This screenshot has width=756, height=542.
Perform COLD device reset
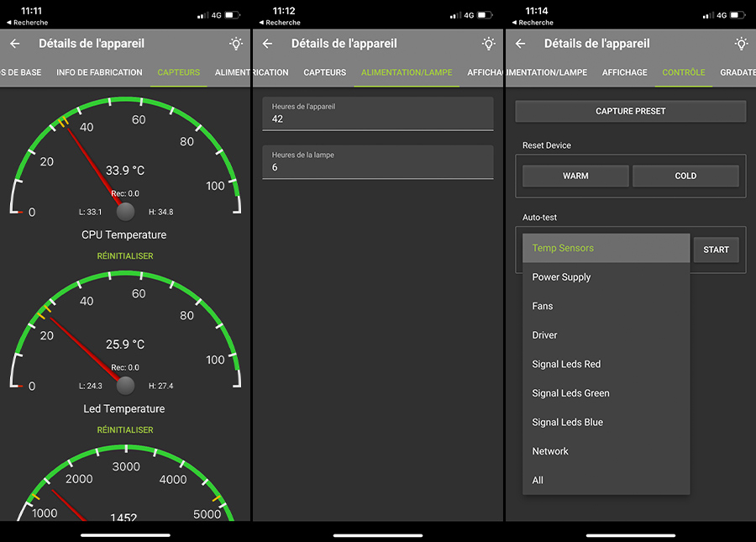(685, 176)
